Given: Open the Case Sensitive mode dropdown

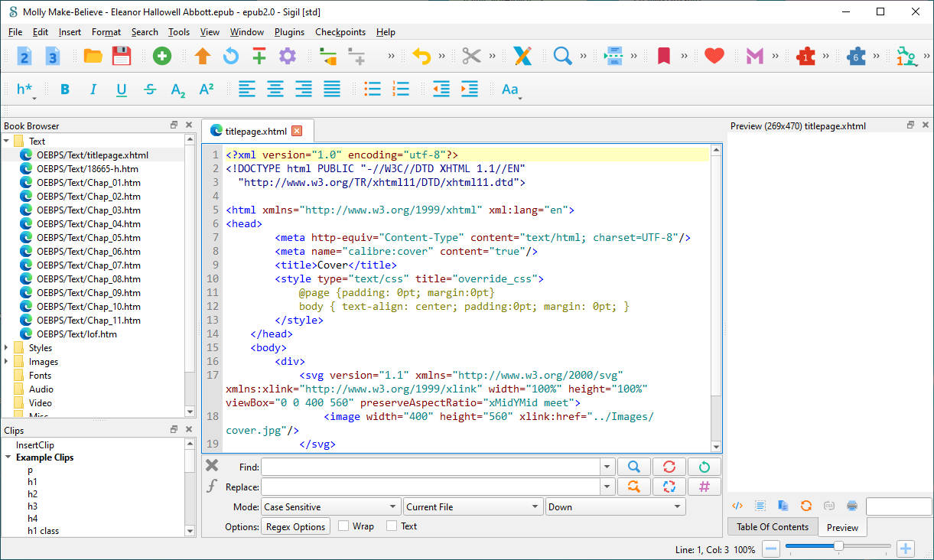Looking at the screenshot, I should (330, 506).
